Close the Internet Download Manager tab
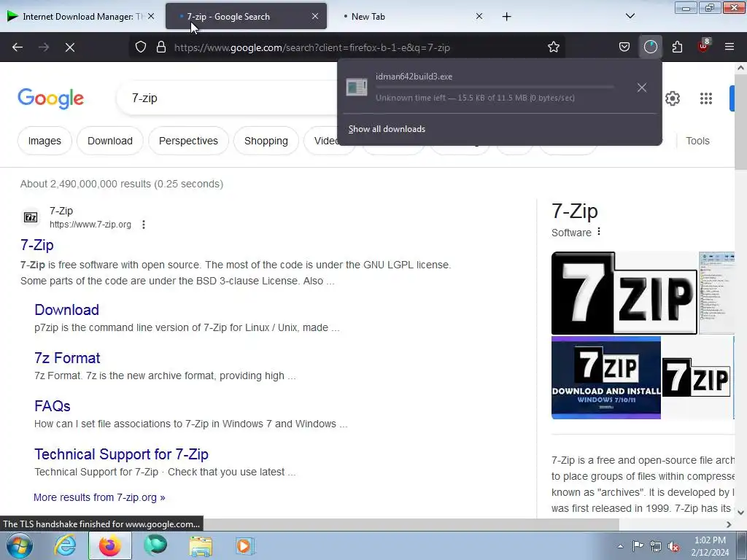The image size is (747, 560). (150, 16)
